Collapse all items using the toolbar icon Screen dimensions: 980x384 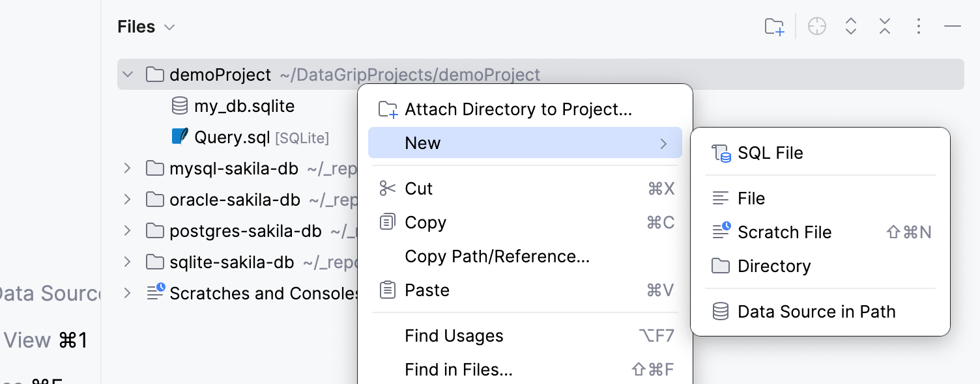884,26
